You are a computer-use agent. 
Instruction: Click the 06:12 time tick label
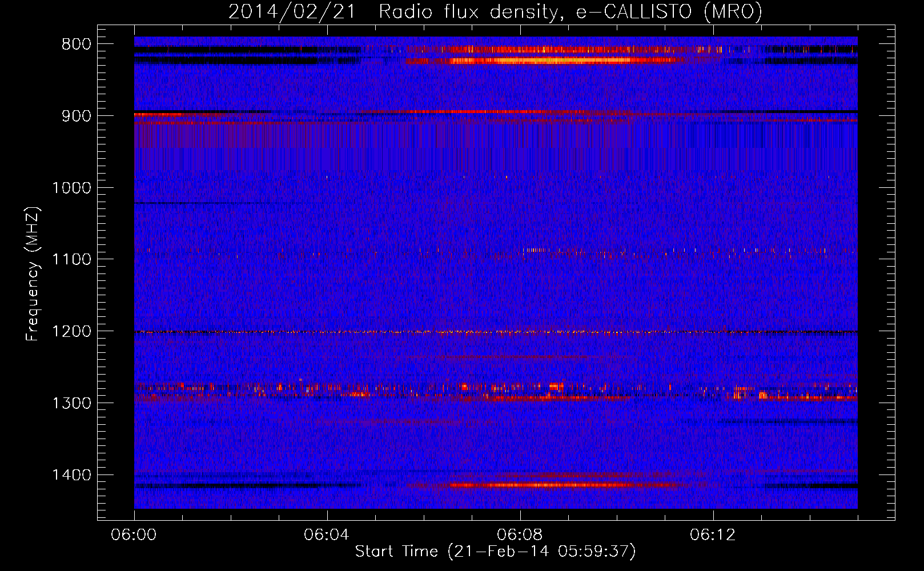(x=713, y=535)
